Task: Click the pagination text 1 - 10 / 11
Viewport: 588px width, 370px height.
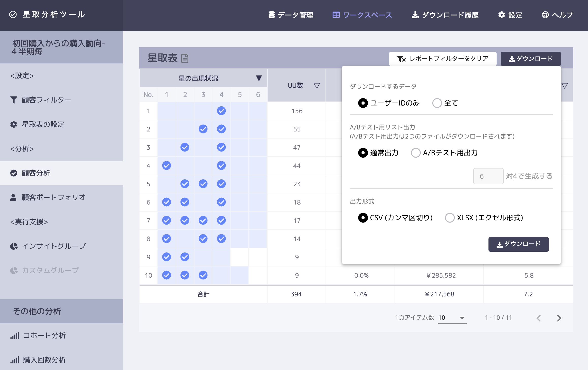Action: point(498,318)
